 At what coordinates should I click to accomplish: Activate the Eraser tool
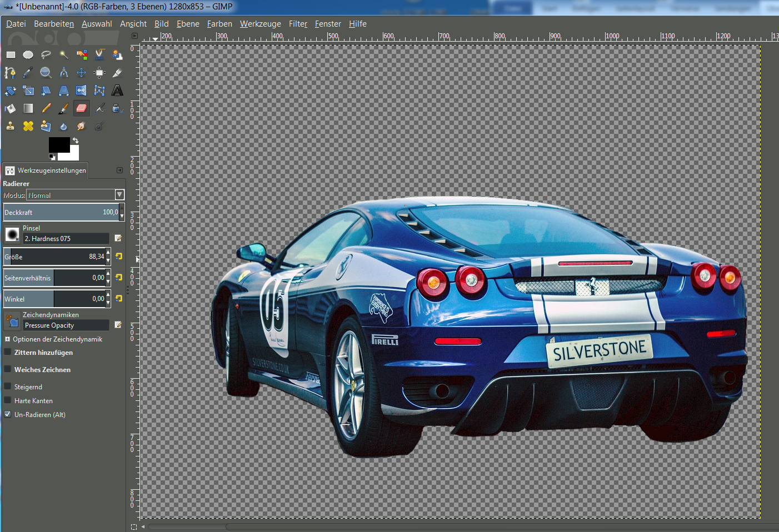pos(82,108)
